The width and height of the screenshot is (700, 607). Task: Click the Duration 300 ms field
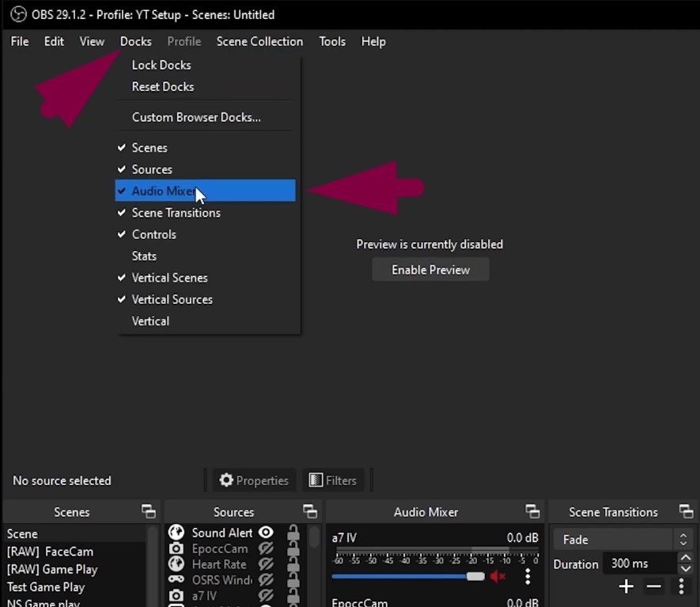639,563
